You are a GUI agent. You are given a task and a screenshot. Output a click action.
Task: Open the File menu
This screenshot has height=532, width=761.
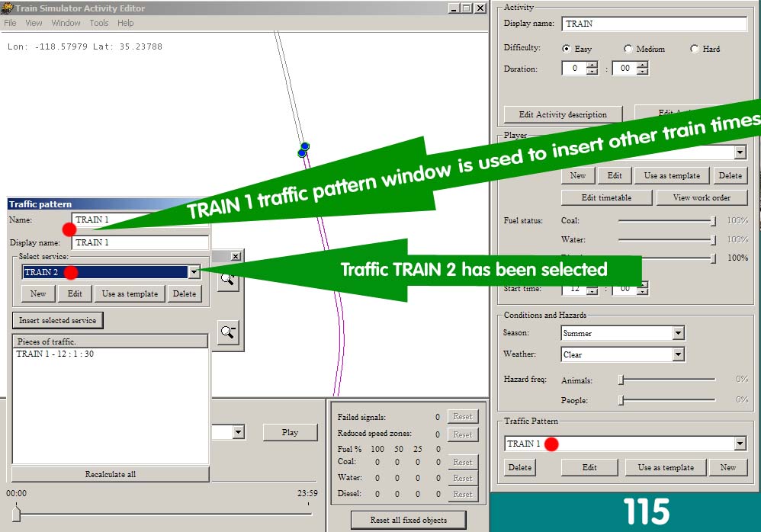point(10,23)
